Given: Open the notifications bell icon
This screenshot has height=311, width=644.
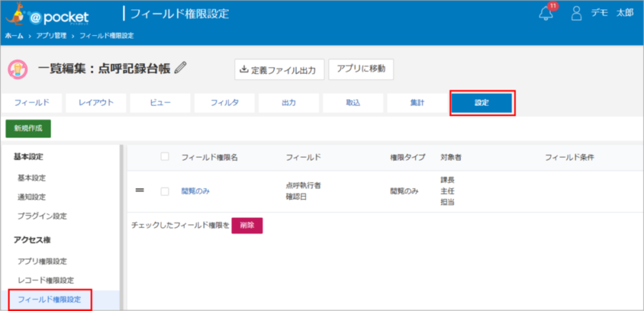Looking at the screenshot, I should point(546,13).
